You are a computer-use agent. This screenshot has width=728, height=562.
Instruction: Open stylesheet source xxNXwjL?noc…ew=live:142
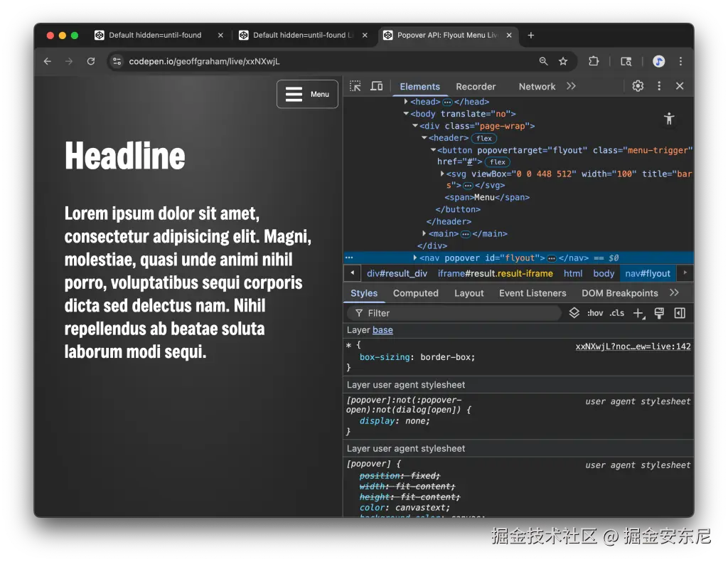click(x=633, y=346)
